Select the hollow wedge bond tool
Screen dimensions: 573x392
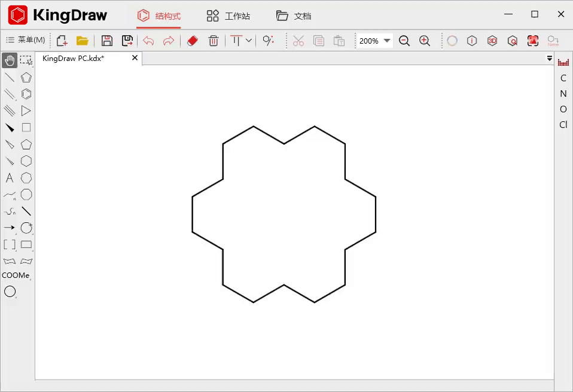click(x=10, y=145)
